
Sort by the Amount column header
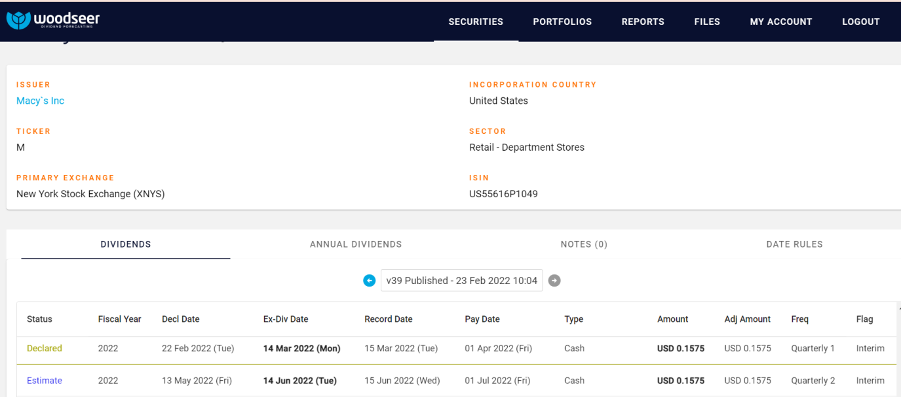click(x=672, y=319)
